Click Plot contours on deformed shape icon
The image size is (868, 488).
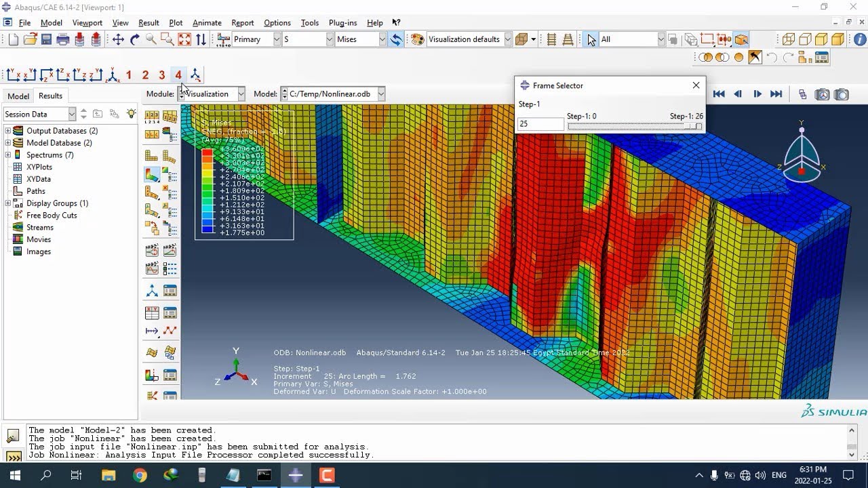pyautogui.click(x=152, y=175)
